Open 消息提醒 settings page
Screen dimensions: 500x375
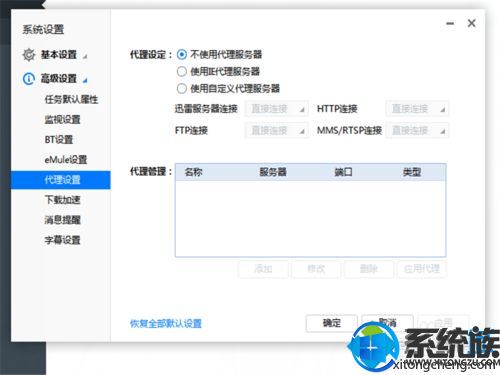(x=62, y=220)
